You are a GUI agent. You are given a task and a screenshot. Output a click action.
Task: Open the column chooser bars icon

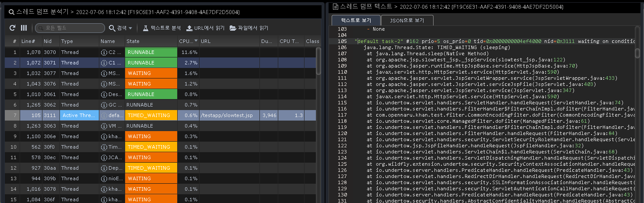(x=24, y=28)
